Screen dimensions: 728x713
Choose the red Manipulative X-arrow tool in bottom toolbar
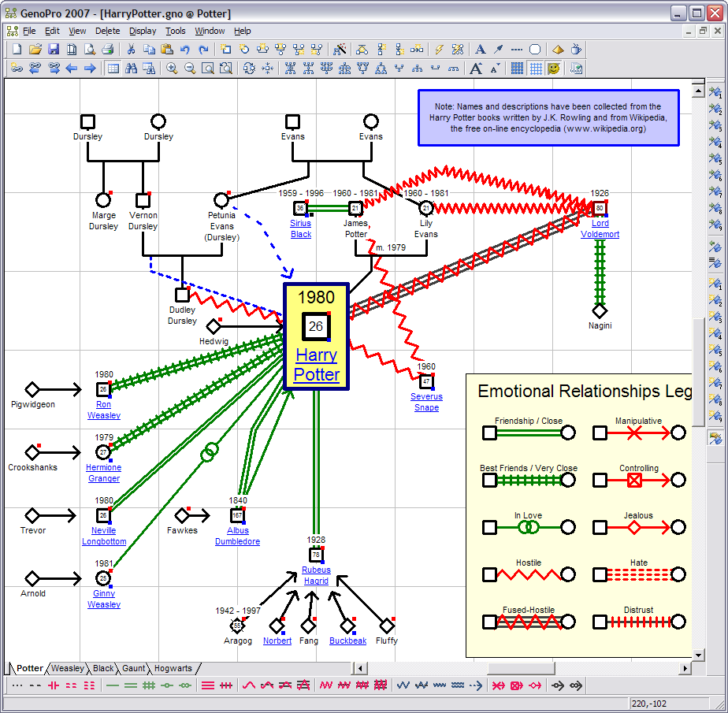(x=498, y=685)
